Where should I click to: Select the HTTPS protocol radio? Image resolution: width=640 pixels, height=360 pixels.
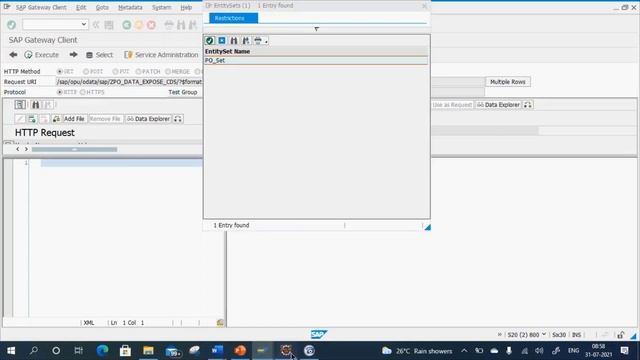click(83, 92)
